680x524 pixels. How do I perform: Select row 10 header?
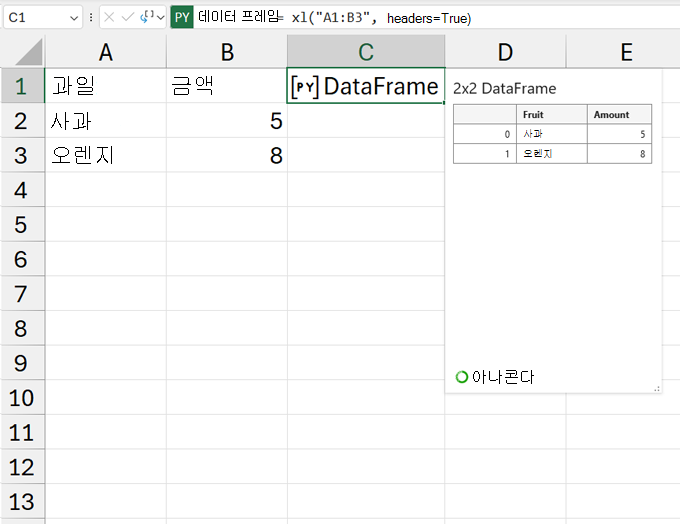(22, 397)
